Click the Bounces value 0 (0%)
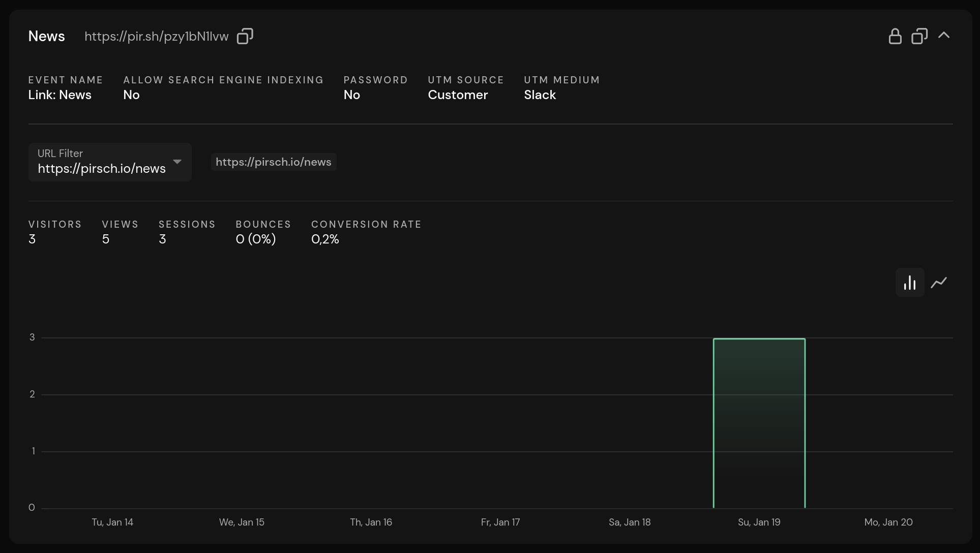 [x=256, y=239]
